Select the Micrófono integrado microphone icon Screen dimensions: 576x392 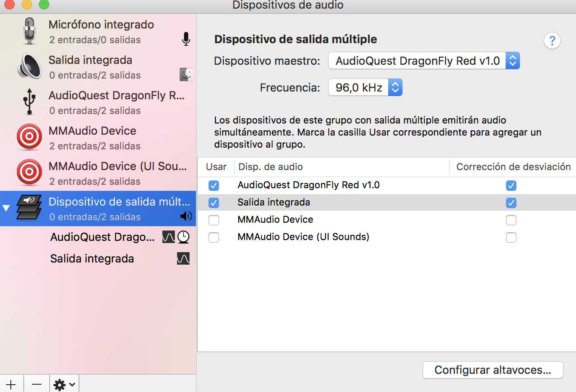[29, 31]
